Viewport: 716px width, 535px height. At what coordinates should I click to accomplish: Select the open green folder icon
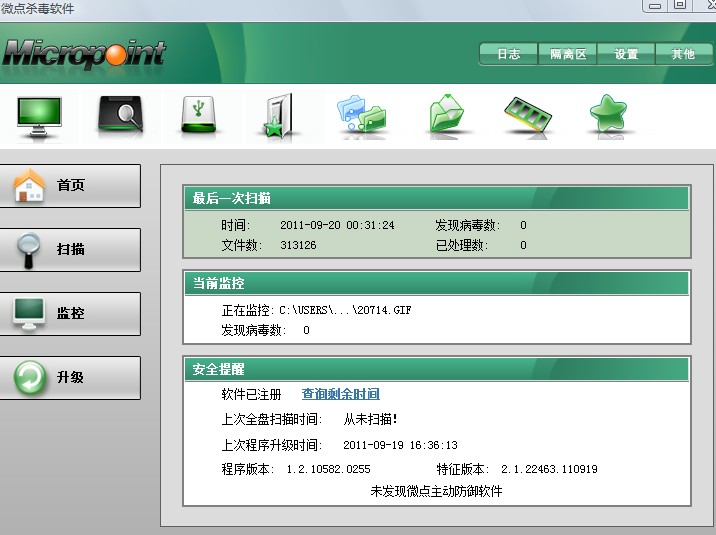coord(446,113)
